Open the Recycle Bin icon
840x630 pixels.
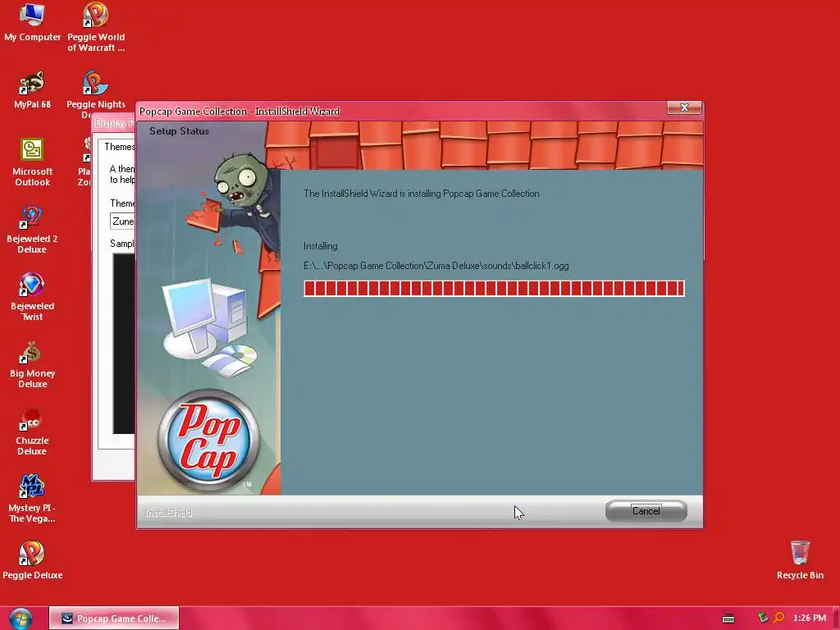coord(800,560)
